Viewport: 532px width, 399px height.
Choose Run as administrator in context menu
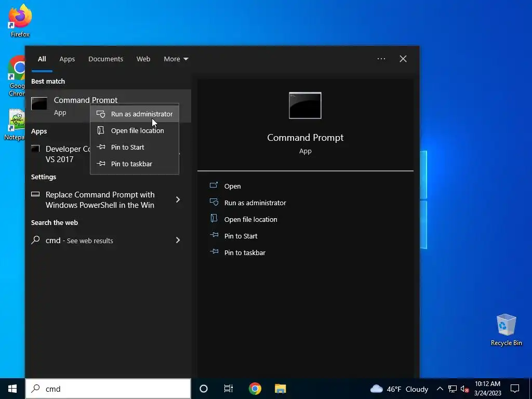[x=135, y=114]
